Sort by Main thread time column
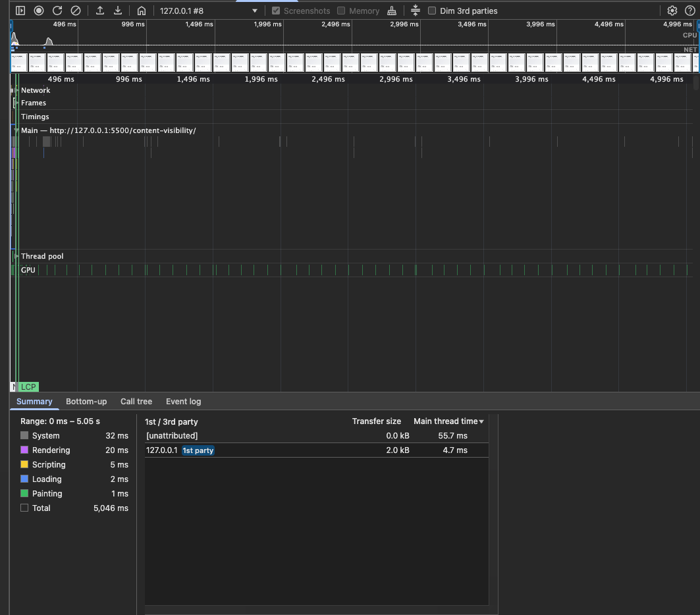The image size is (700, 615). pyautogui.click(x=448, y=421)
